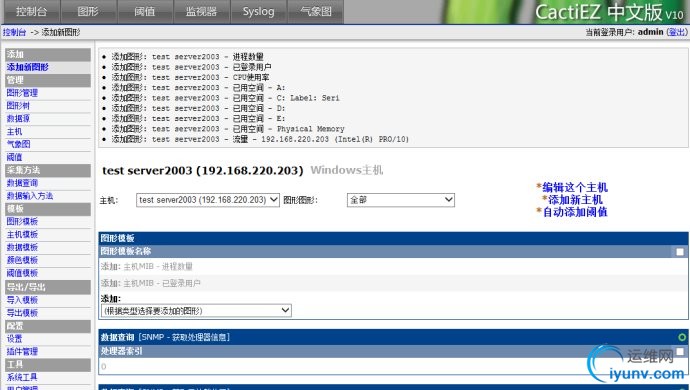Click the 添加新主机 link
Image resolution: width=690 pixels, height=390 pixels.
pos(575,199)
